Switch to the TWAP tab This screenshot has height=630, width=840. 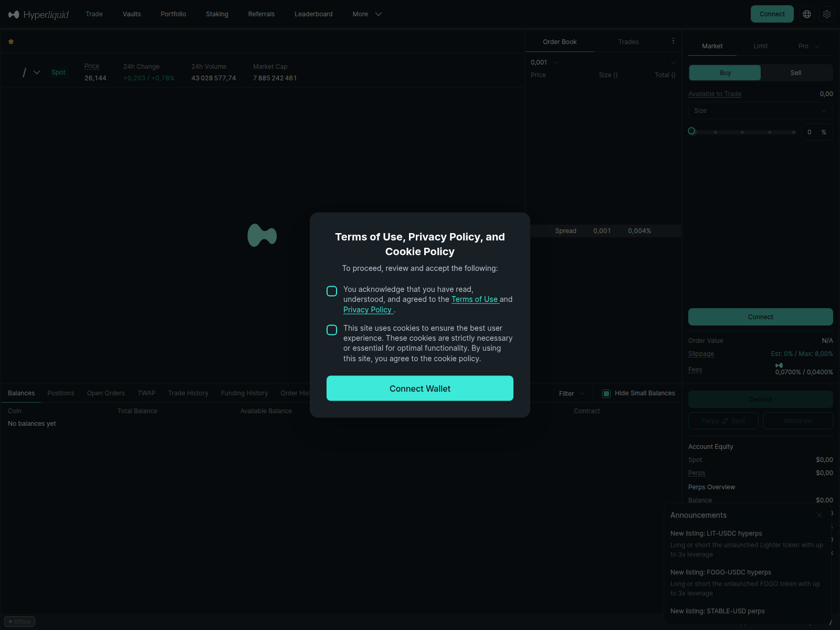point(146,393)
